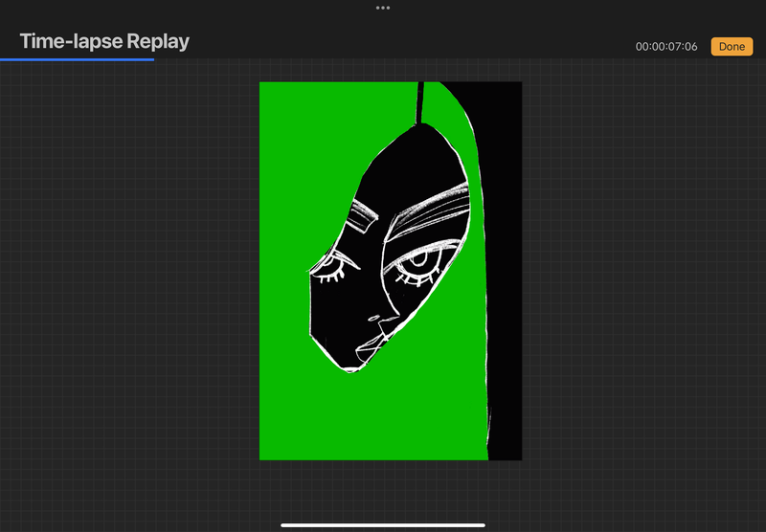Tap the large open eye in the drawing
The image size is (766, 532).
click(x=417, y=262)
